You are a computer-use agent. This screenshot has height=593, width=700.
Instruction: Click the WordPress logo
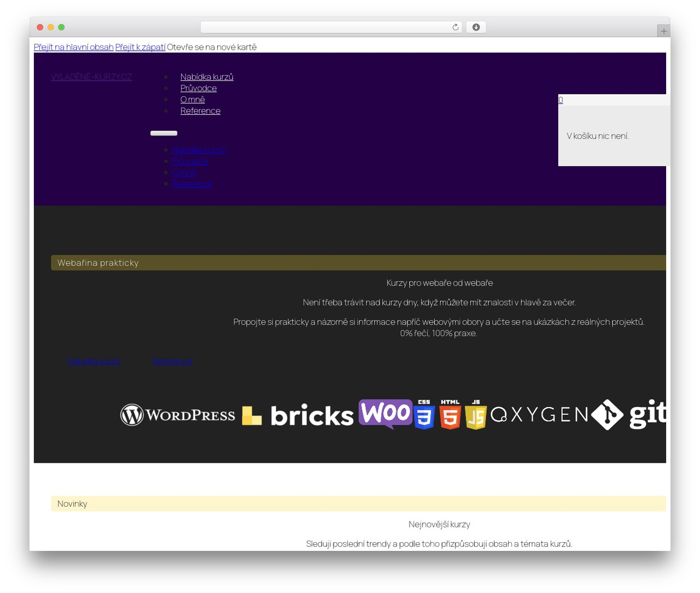tap(178, 415)
